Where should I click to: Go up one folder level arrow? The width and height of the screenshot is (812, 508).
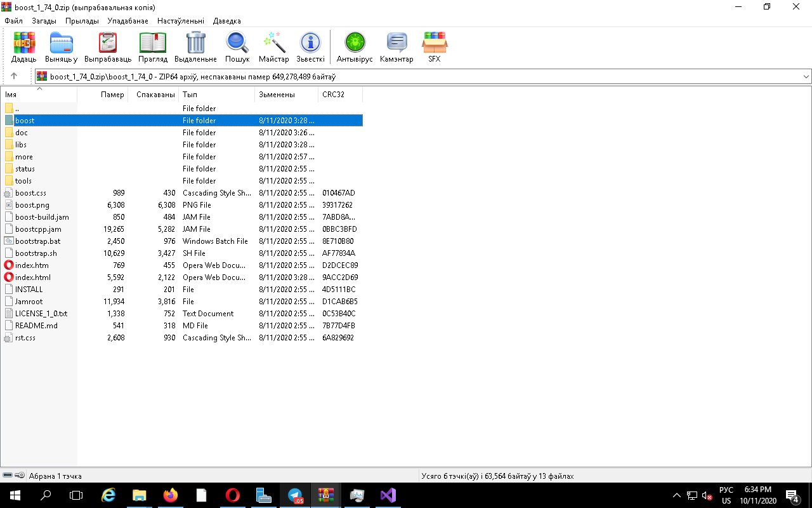(x=14, y=76)
